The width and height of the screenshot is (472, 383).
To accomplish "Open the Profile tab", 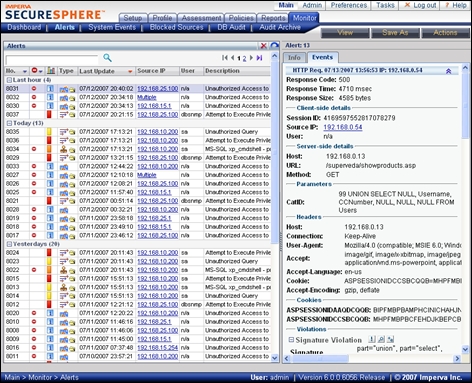I will [162, 18].
